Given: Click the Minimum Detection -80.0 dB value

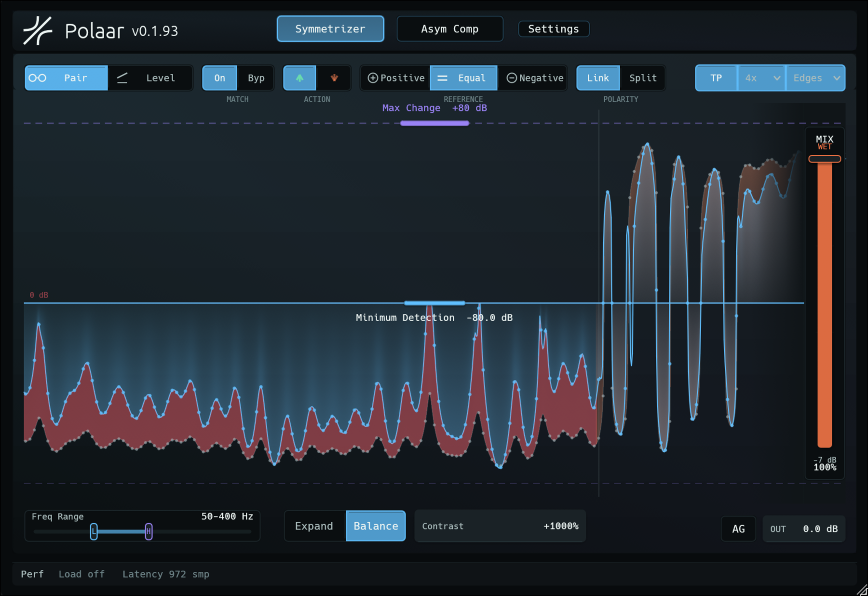Looking at the screenshot, I should point(489,318).
